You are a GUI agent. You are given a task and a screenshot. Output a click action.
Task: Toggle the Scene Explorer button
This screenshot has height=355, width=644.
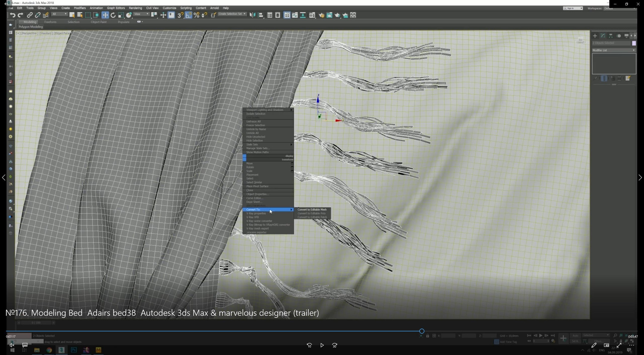tap(270, 15)
